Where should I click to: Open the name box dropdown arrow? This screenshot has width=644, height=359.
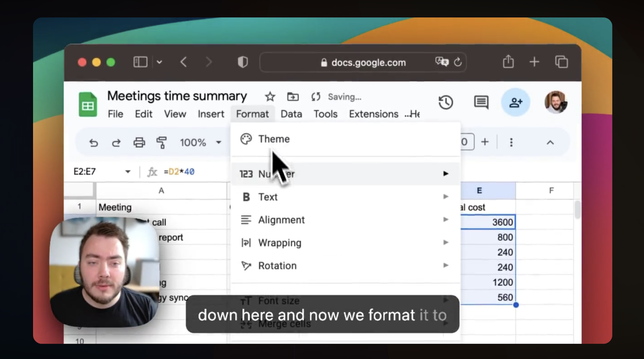tap(128, 172)
